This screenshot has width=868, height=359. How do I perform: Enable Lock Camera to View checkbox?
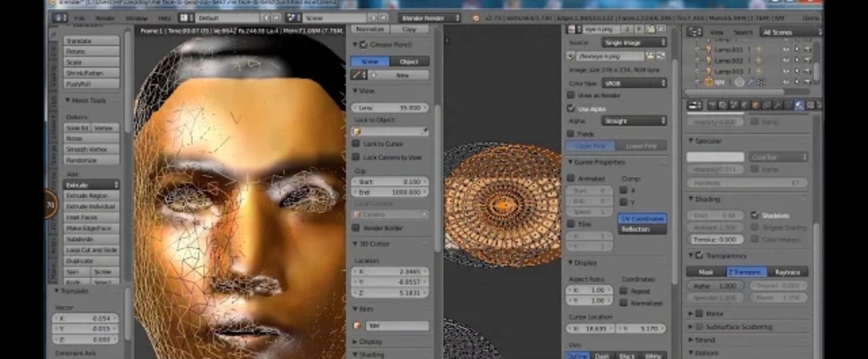(356, 157)
